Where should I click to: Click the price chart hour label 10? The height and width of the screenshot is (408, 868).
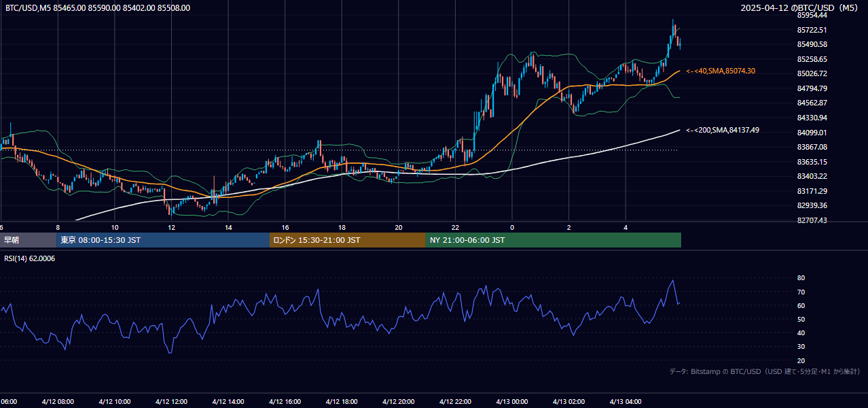tap(115, 228)
